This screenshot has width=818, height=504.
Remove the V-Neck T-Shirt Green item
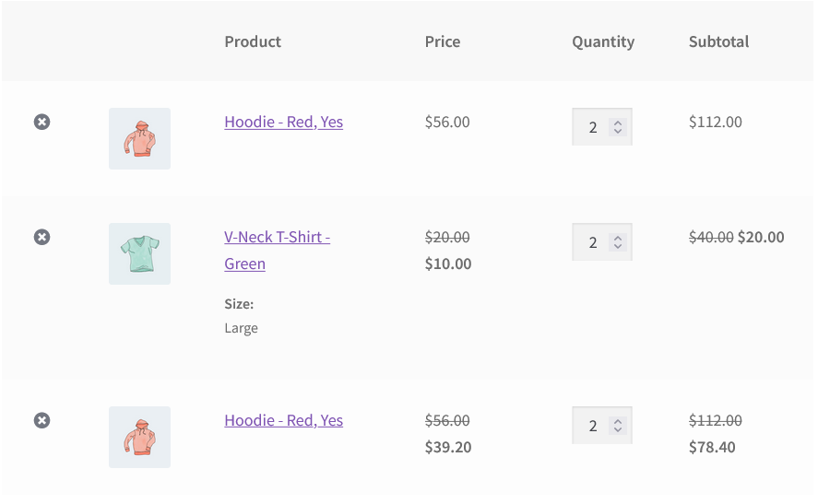41,237
